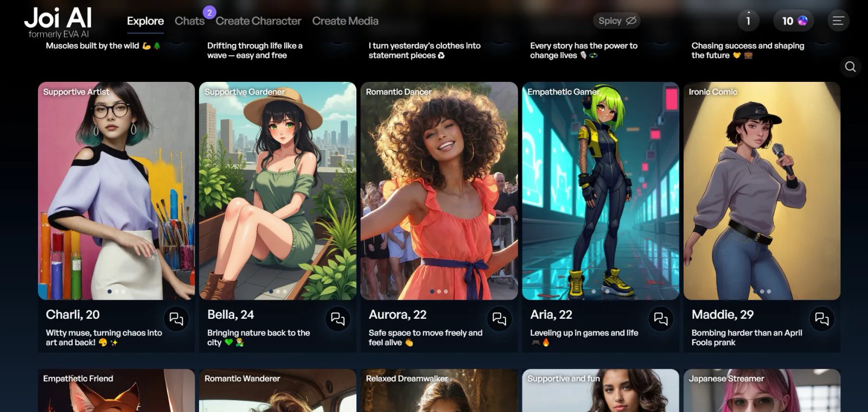Click image carousel dots on Aurora's card

click(439, 292)
